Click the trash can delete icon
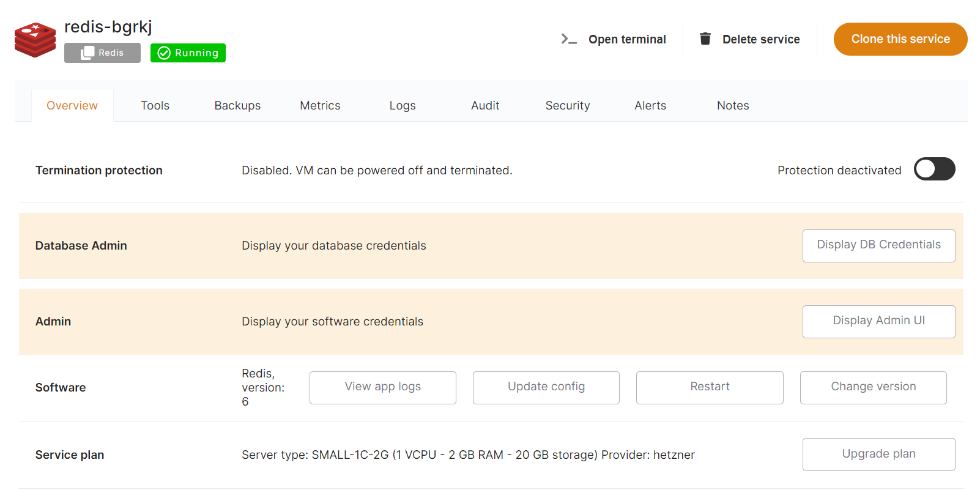980x490 pixels. pos(705,39)
